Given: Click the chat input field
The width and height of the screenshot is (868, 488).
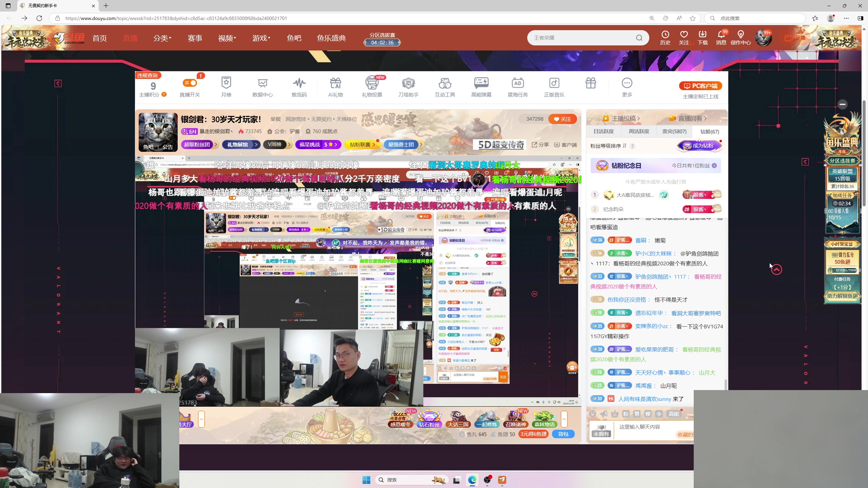Looking at the screenshot, I should [x=654, y=430].
